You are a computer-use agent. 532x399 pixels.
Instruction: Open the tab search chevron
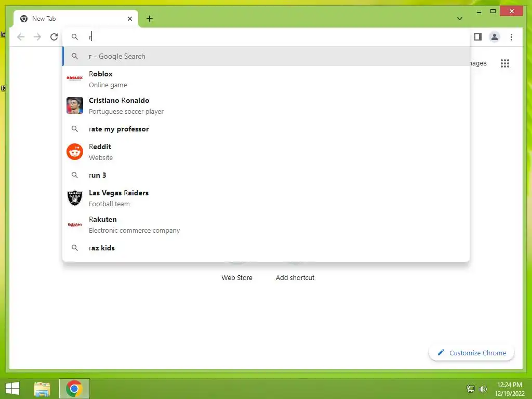coord(460,19)
